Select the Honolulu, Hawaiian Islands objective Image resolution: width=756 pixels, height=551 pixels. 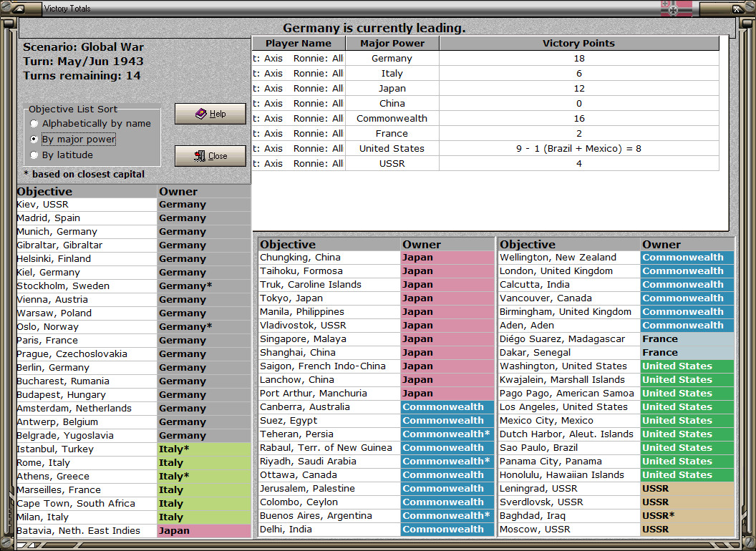click(x=569, y=475)
